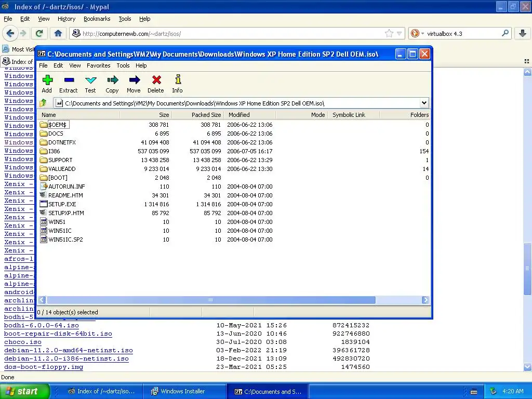
Task: Select the $OEM$ folder
Action: point(57,125)
